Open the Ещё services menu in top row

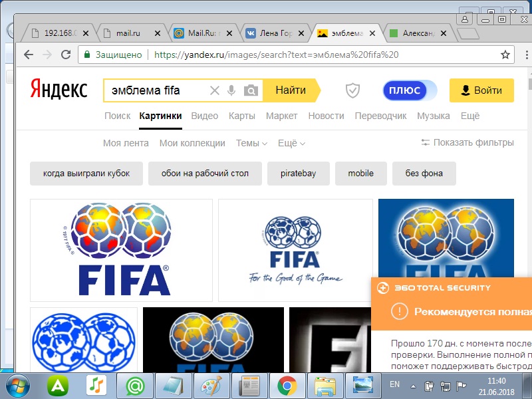point(470,116)
